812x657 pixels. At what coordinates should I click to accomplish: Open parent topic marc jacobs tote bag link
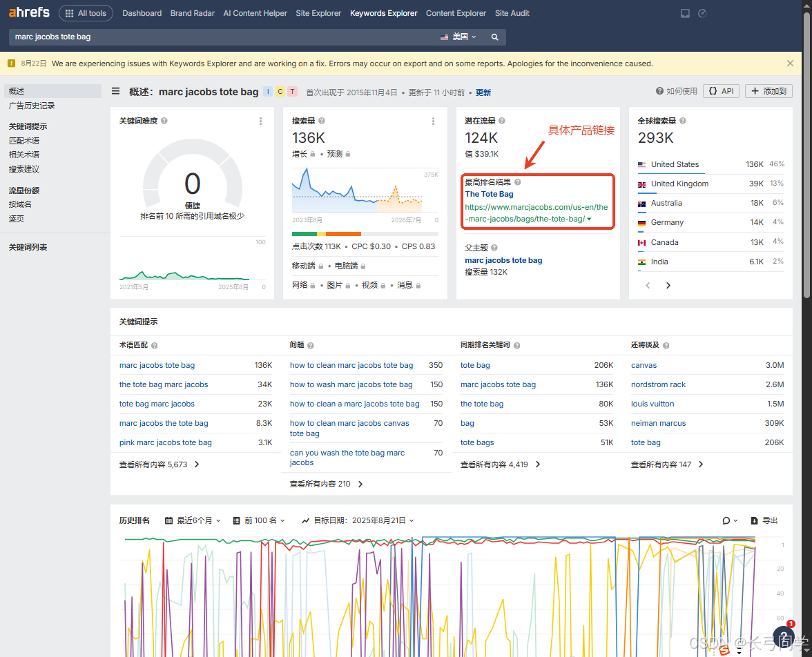coord(503,260)
